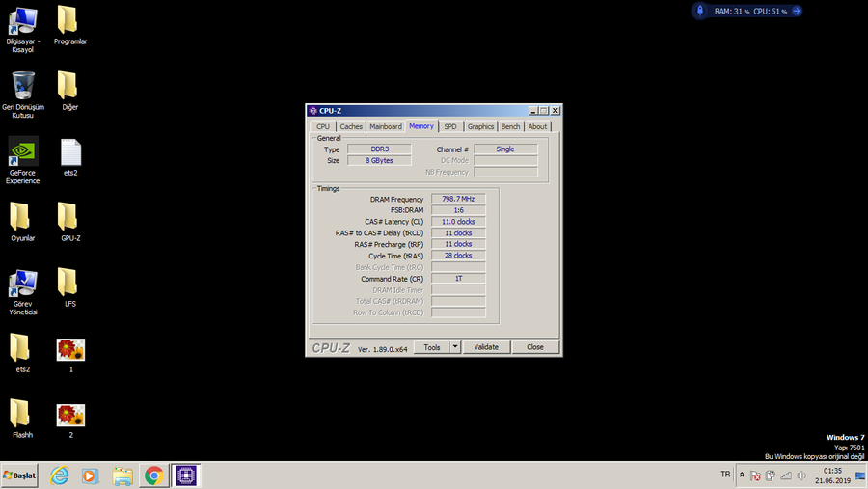Click the CPU-Z title bar icon

[x=313, y=111]
